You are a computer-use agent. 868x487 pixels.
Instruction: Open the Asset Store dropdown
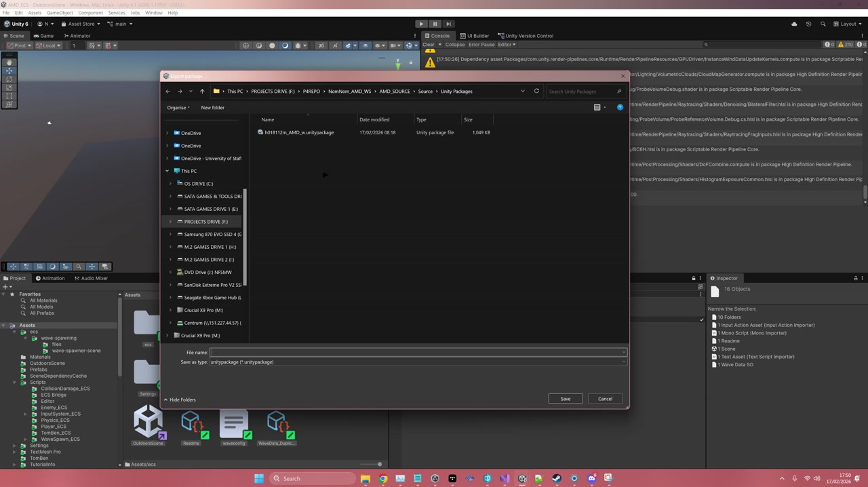tap(81, 24)
